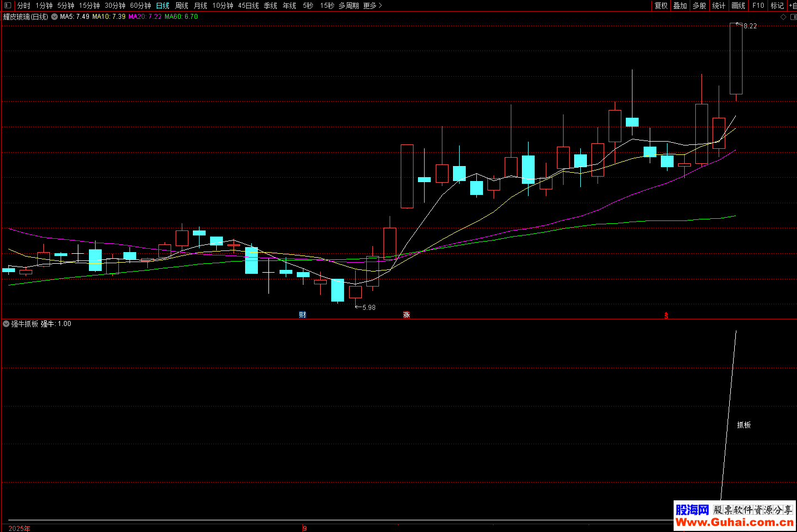Click the 财 financial report marker
This screenshot has width=797, height=532.
pyautogui.click(x=302, y=315)
